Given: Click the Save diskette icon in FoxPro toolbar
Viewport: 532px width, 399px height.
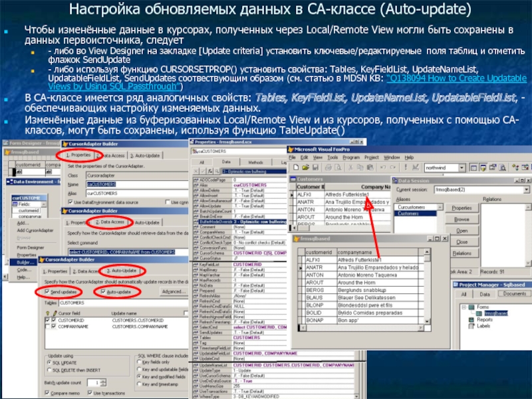Looking at the screenshot, I should tap(315, 168).
